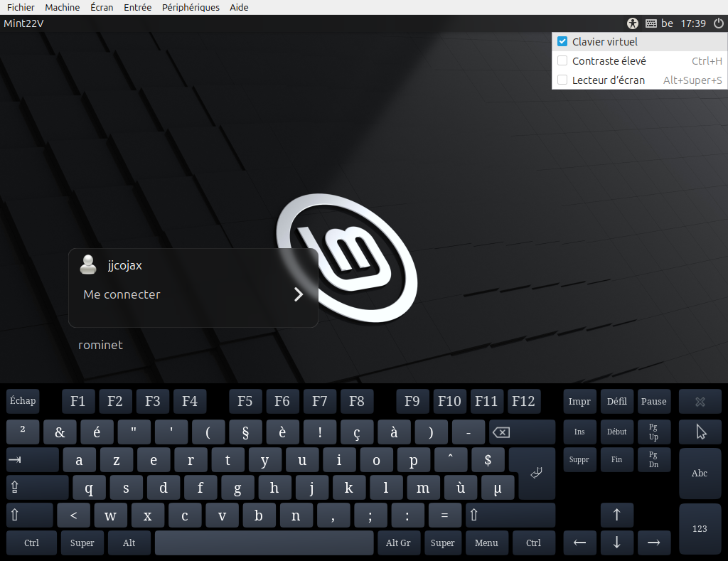Open the accessibility menu icon in top panel
728x561 pixels.
(632, 23)
